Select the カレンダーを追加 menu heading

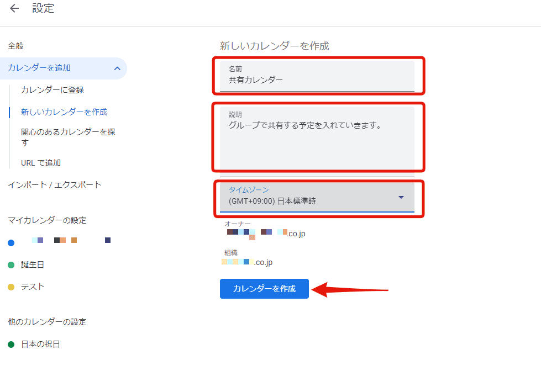point(39,68)
